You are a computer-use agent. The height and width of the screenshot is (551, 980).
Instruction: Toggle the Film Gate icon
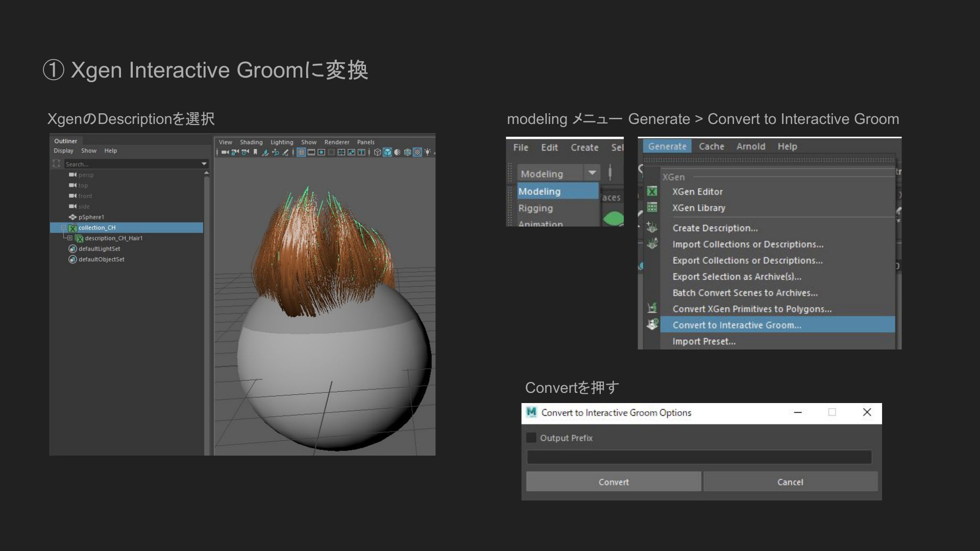(311, 152)
